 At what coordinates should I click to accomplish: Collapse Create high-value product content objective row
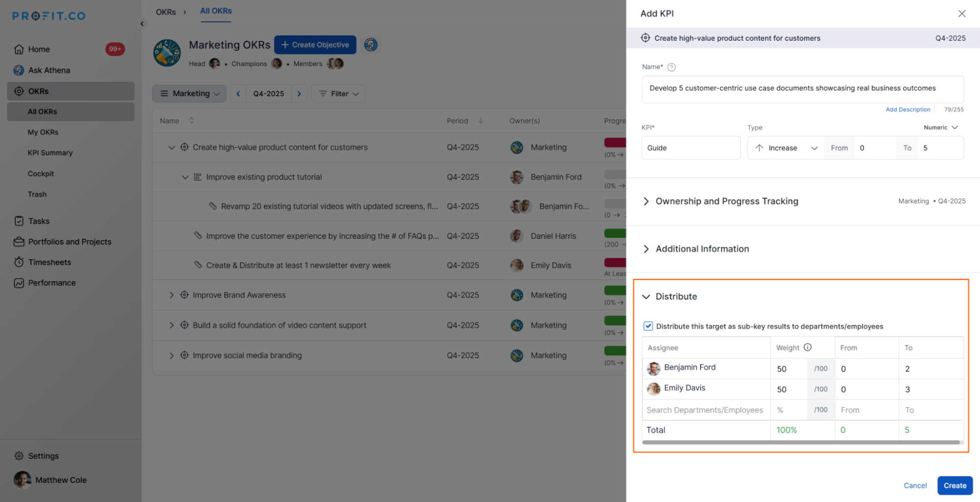coord(172,147)
